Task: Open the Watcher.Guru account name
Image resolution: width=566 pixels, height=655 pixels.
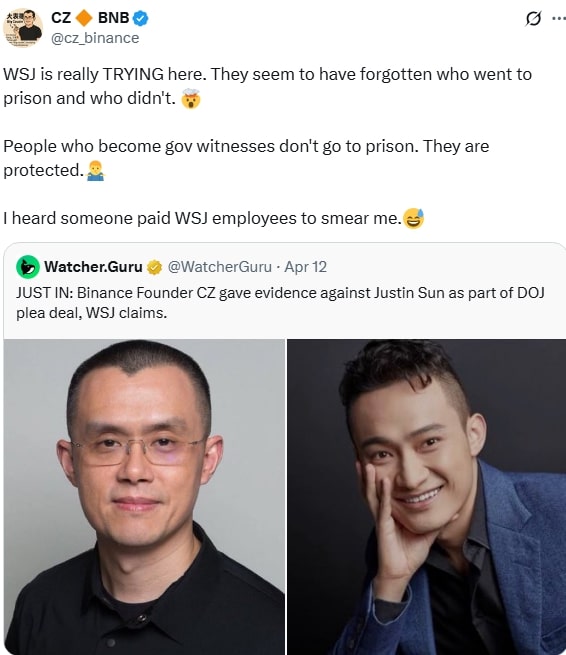Action: (93, 267)
